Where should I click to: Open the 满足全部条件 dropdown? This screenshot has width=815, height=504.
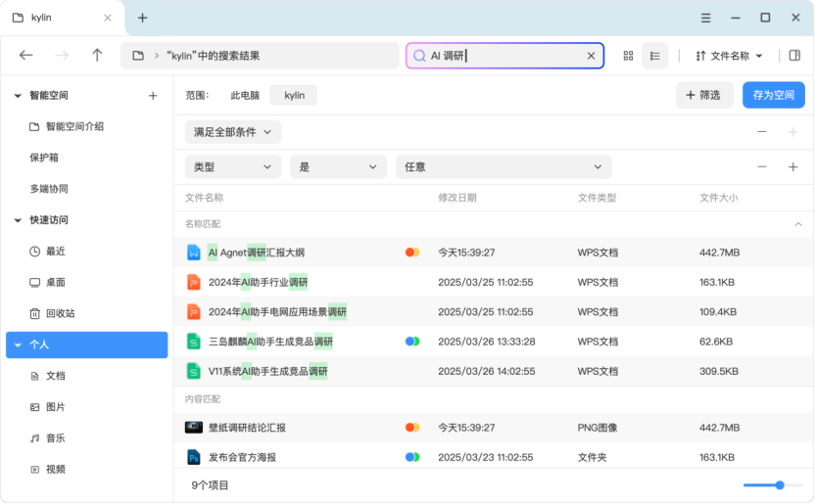pyautogui.click(x=233, y=132)
